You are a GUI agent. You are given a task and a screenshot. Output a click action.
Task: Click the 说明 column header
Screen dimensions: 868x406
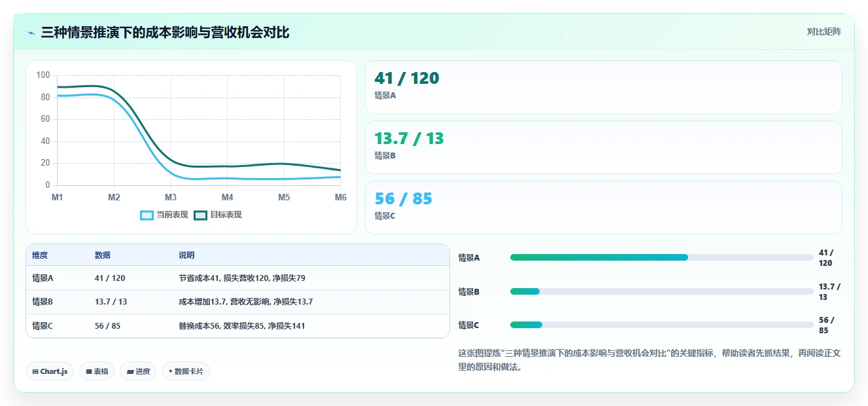point(186,255)
